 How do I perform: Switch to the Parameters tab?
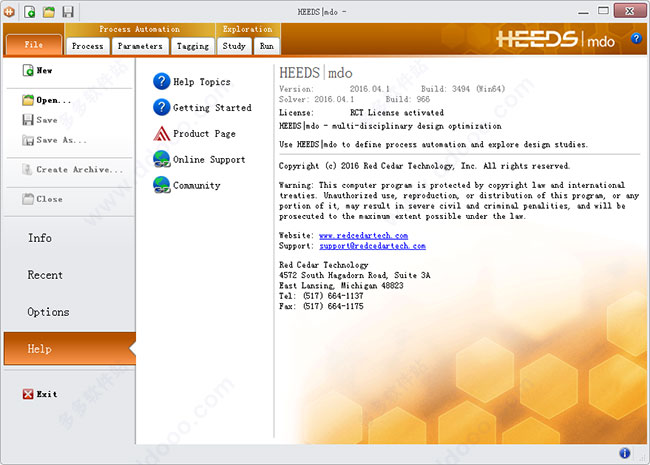coord(140,46)
